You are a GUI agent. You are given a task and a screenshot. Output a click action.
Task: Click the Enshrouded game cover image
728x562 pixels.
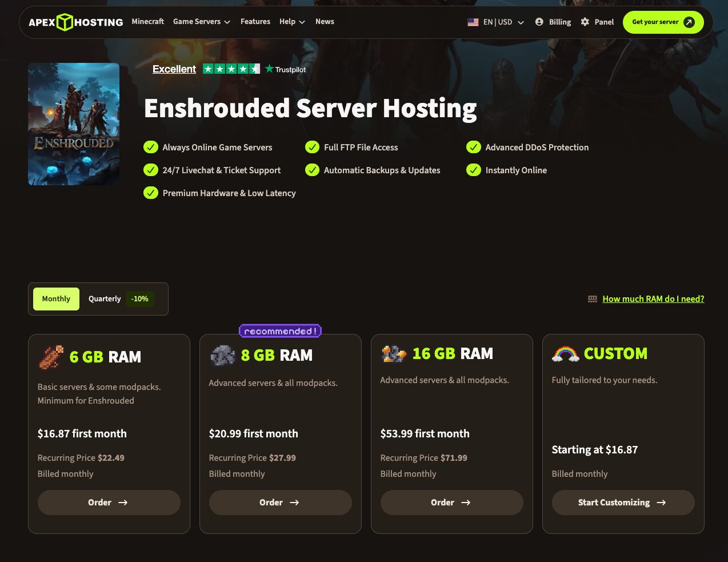point(74,124)
